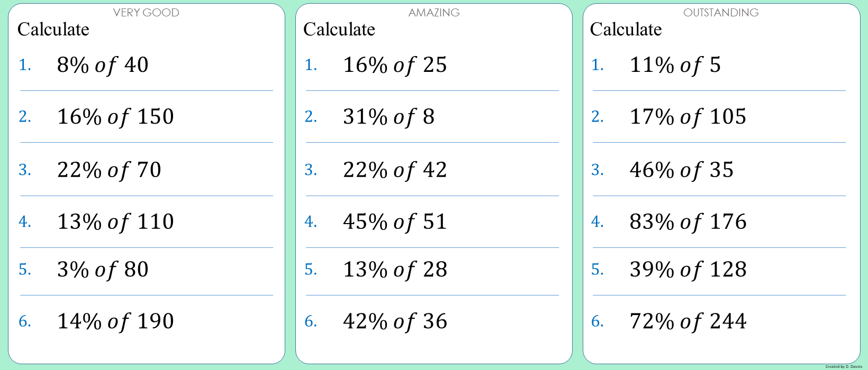This screenshot has width=868, height=370.
Task: Click the '72% of 244' problem
Action: click(688, 321)
